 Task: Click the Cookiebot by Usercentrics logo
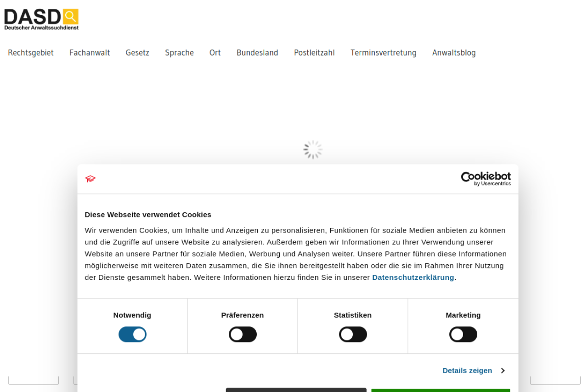coord(486,179)
